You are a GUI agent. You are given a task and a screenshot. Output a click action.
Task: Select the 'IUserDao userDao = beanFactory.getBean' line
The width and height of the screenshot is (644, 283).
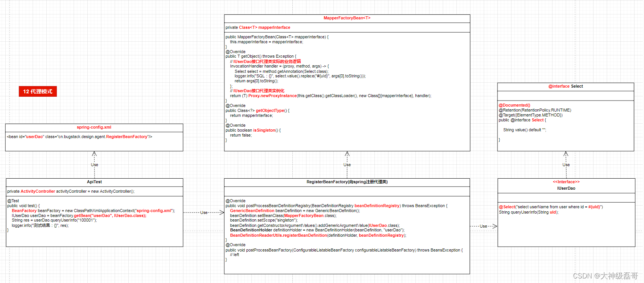coord(79,216)
